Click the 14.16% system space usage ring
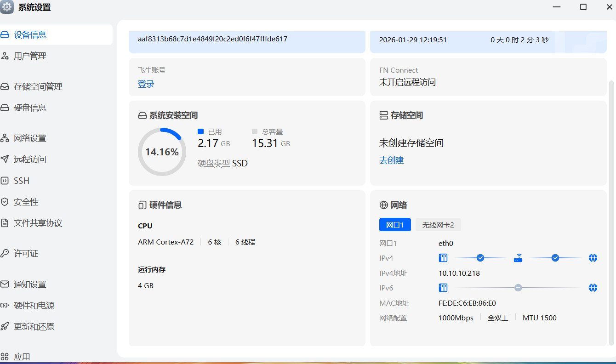Screen dimensions: 616x364 [162, 152]
